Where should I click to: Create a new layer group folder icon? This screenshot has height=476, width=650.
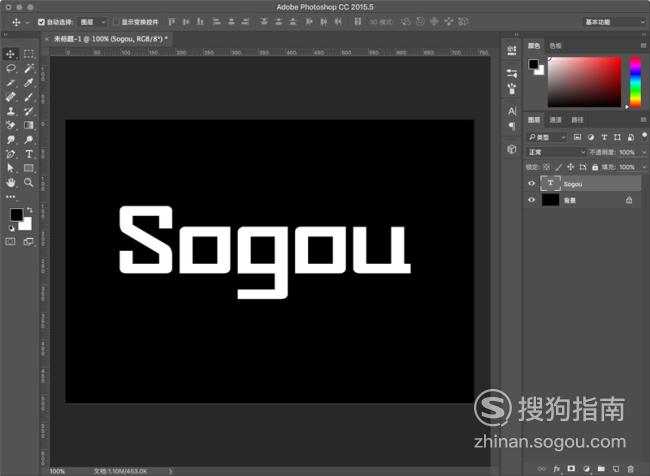click(x=601, y=469)
